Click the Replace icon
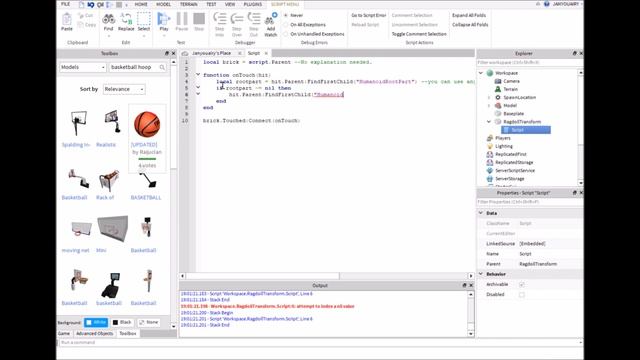 (x=126, y=19)
